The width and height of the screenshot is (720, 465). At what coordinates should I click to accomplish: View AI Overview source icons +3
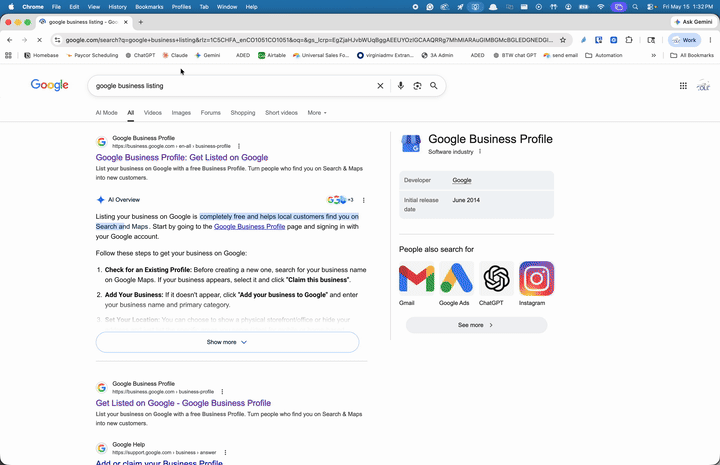(340, 200)
